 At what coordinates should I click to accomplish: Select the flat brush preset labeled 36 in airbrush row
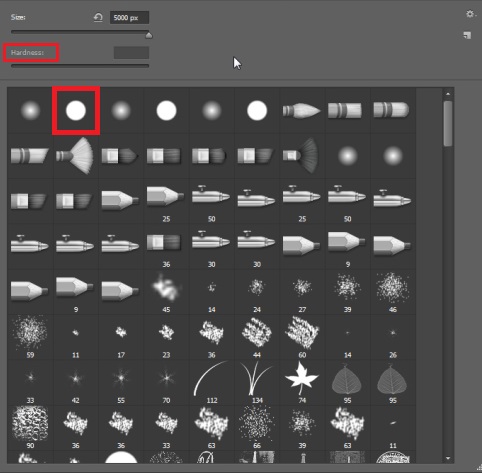pyautogui.click(x=166, y=246)
